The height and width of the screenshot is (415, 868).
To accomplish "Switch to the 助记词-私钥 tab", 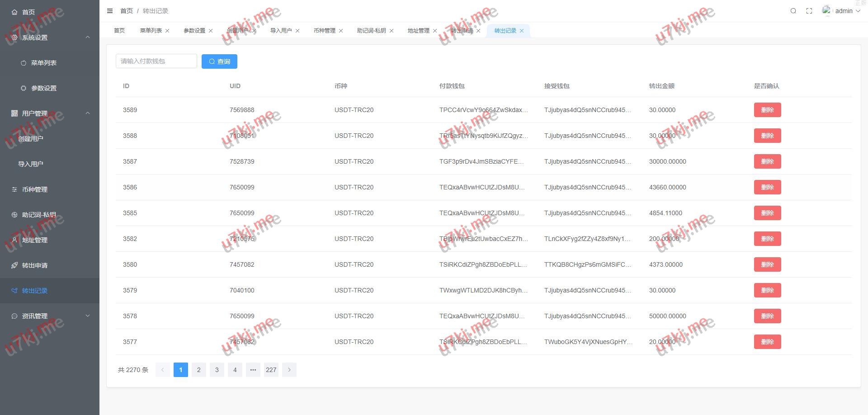I will click(371, 31).
